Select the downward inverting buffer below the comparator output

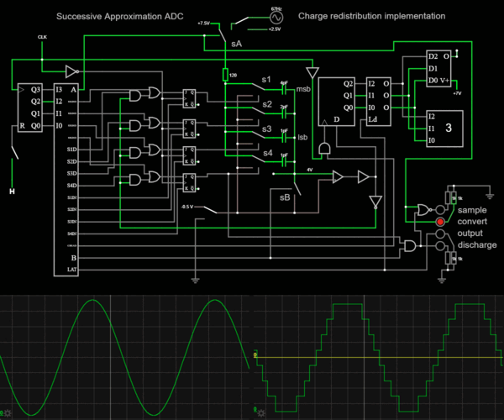375,202
